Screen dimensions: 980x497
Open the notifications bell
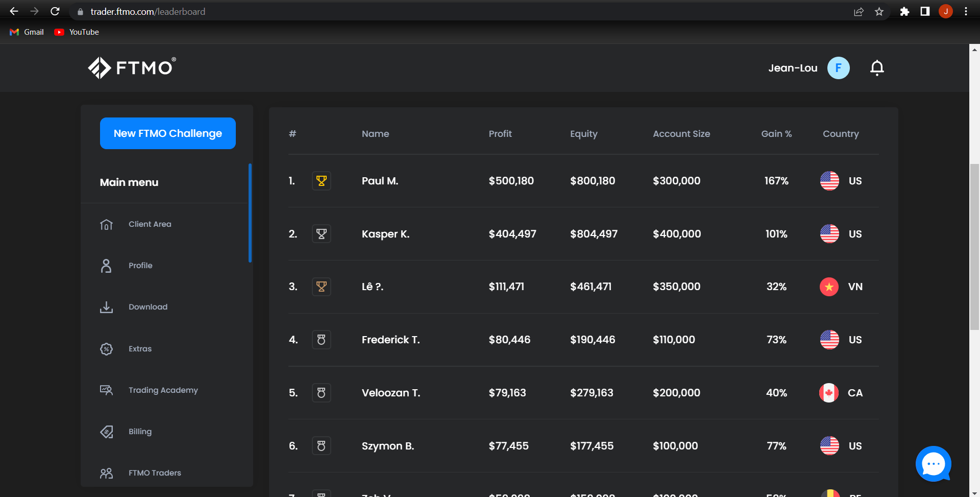click(x=877, y=67)
